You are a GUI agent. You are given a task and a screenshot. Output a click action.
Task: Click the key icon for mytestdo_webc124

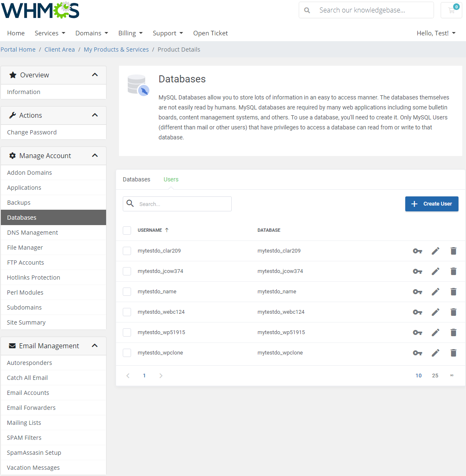coord(417,312)
